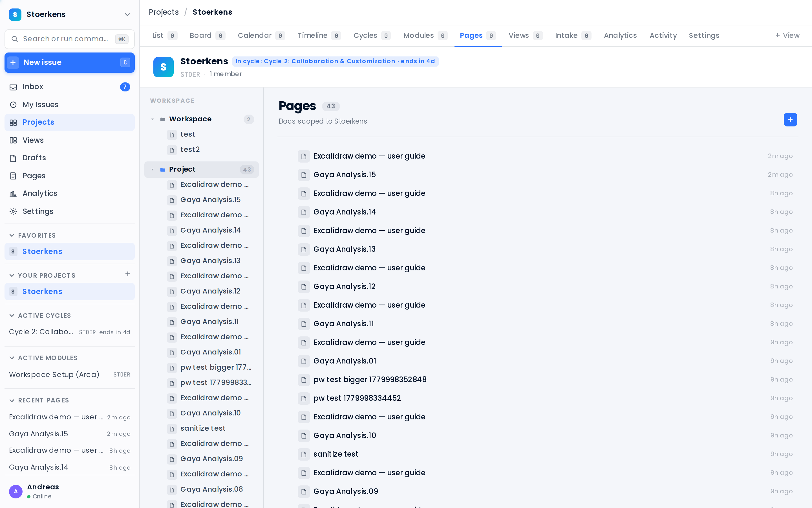
Task: Switch to the List tab
Action: [x=164, y=36]
